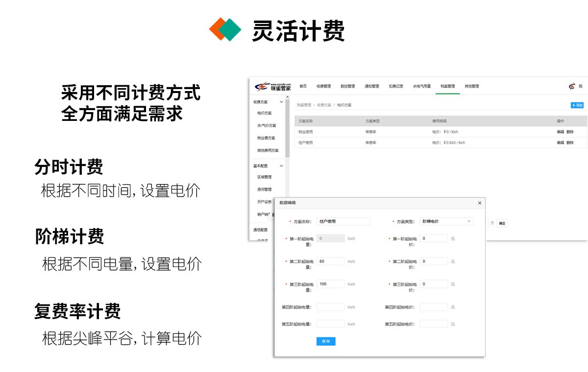Screen dimensions: 588x372
Task: Click the plus icon on the 添加 button
Action: [x=573, y=104]
